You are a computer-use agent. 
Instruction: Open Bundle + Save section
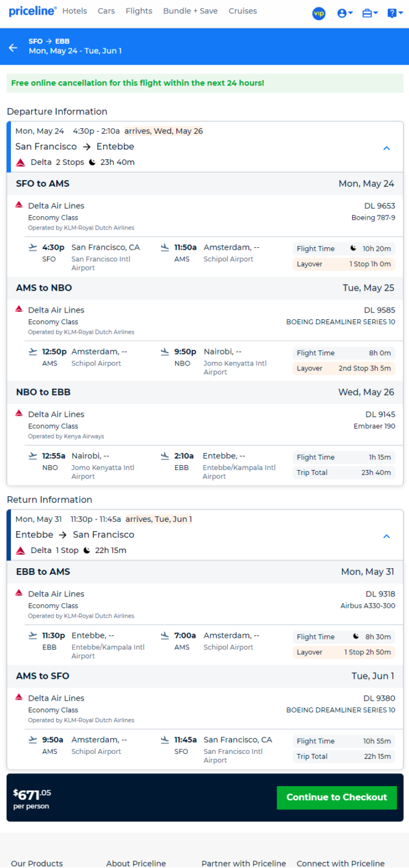(x=190, y=11)
